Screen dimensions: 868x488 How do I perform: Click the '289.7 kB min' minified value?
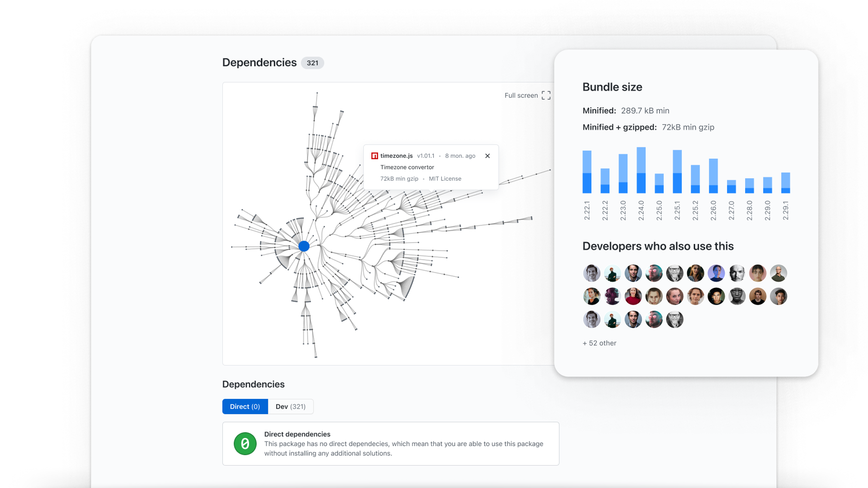645,111
